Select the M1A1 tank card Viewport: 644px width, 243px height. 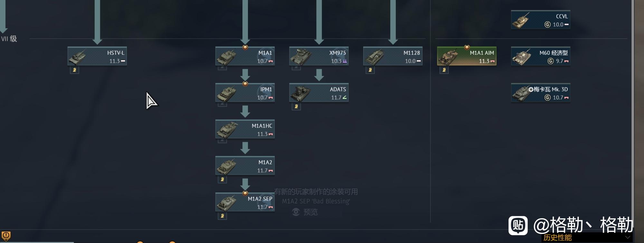click(x=245, y=56)
